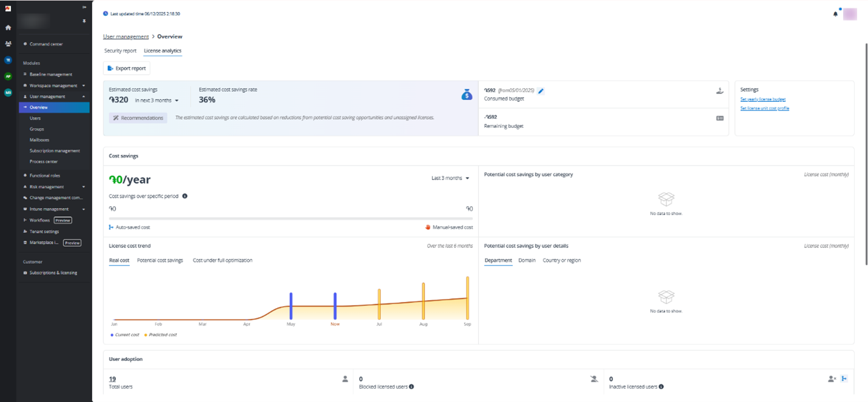Switch to the Country or region tab
This screenshot has height=402, width=868.
point(561,260)
